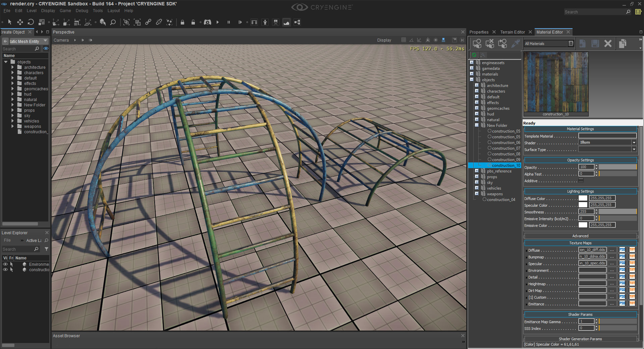Click the Link objects chain icon
The width and height of the screenshot is (644, 349).
pos(148,22)
